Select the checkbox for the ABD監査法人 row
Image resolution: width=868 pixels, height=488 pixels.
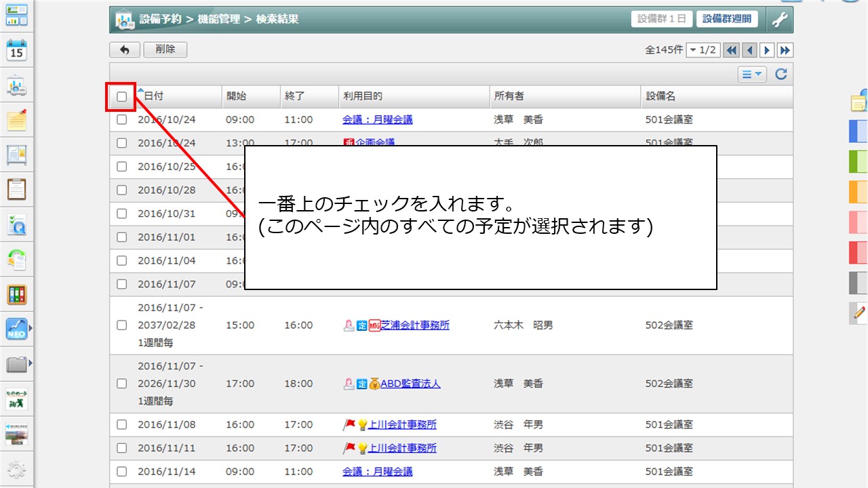point(121,384)
